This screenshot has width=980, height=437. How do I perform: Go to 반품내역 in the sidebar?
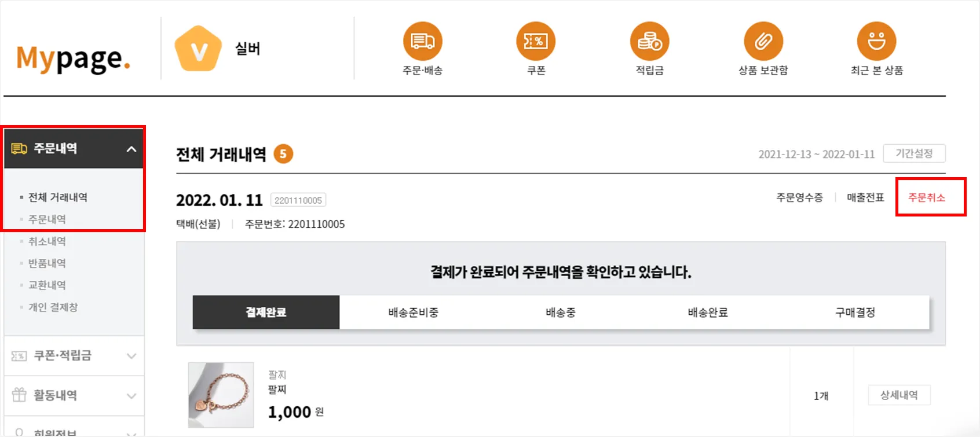47,263
